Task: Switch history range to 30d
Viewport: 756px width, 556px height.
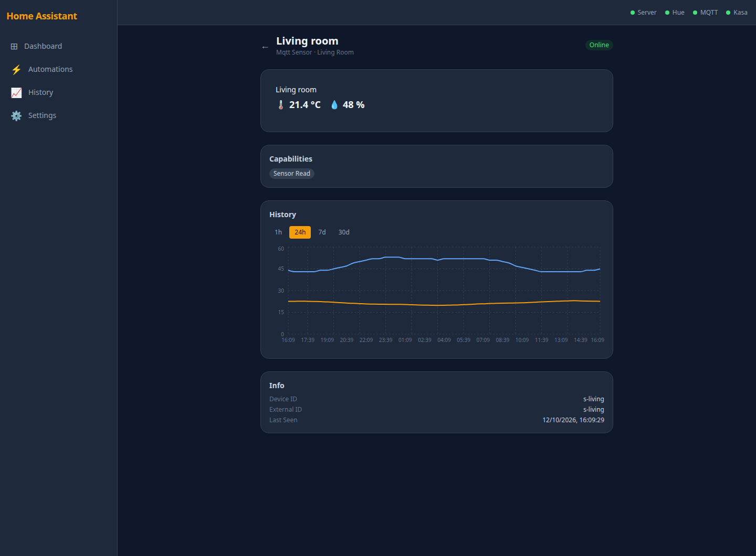Action: tap(344, 232)
